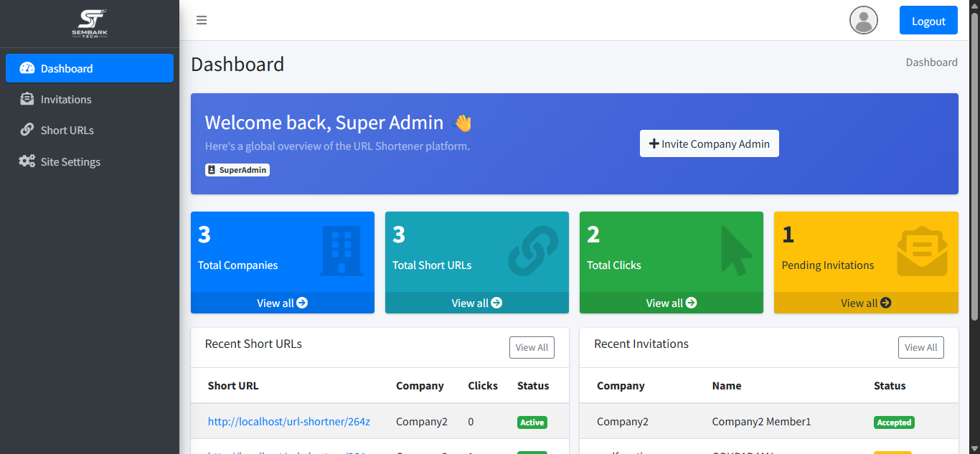Click the Invite Company Admin button
Image resolution: width=980 pixels, height=454 pixels.
pos(709,143)
